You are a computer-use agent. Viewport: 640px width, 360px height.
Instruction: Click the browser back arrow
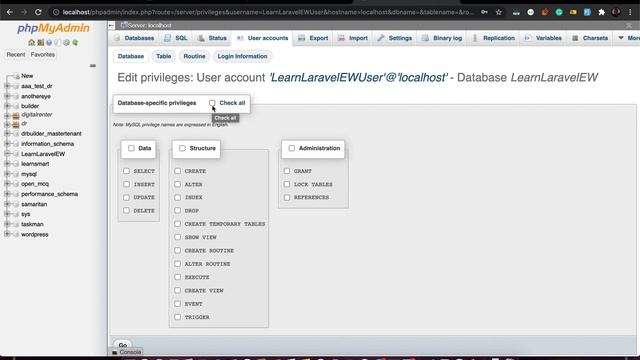9,12
